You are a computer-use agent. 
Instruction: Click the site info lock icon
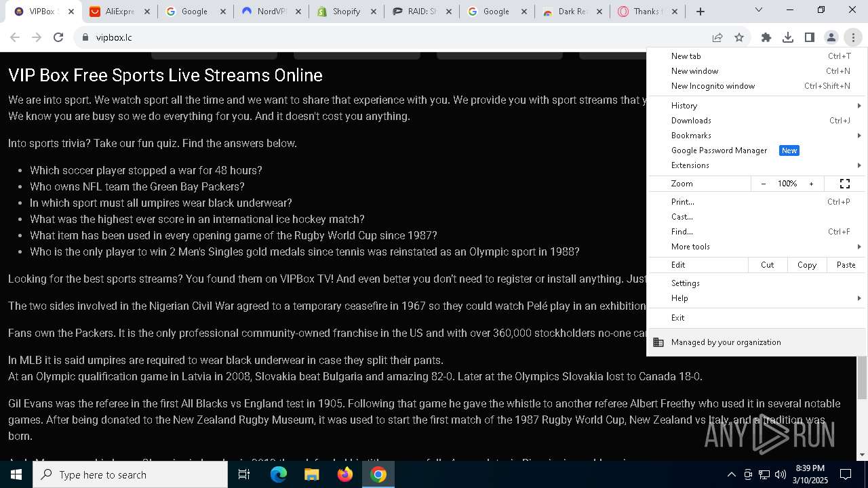tap(85, 37)
